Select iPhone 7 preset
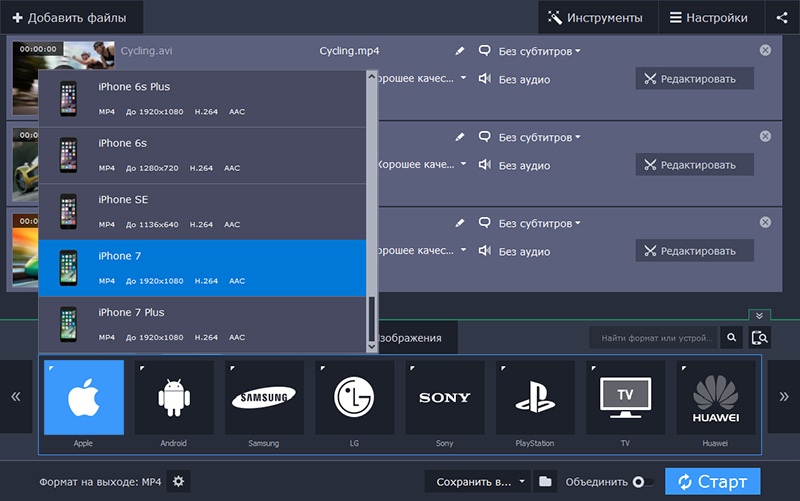Screen dimensions: 800x501 (203, 268)
